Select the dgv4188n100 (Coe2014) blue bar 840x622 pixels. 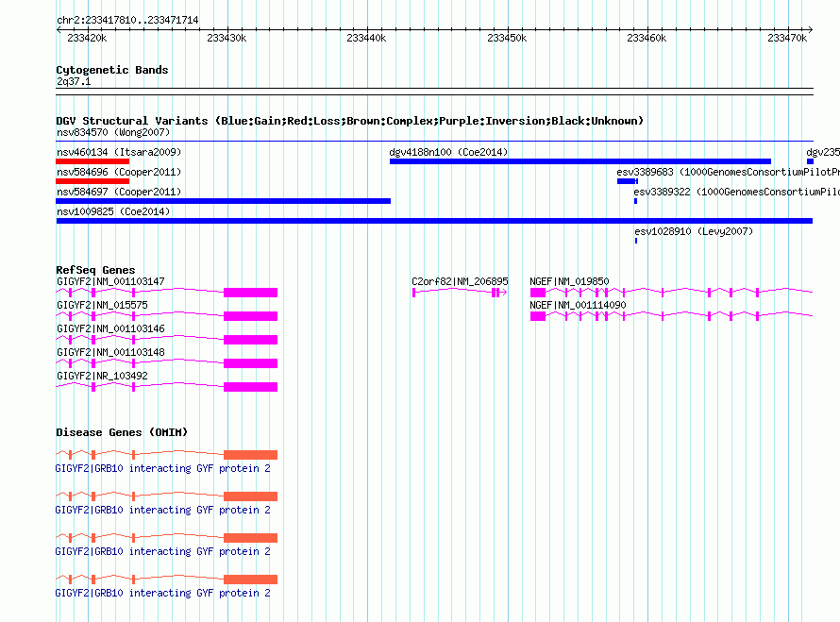[580, 161]
